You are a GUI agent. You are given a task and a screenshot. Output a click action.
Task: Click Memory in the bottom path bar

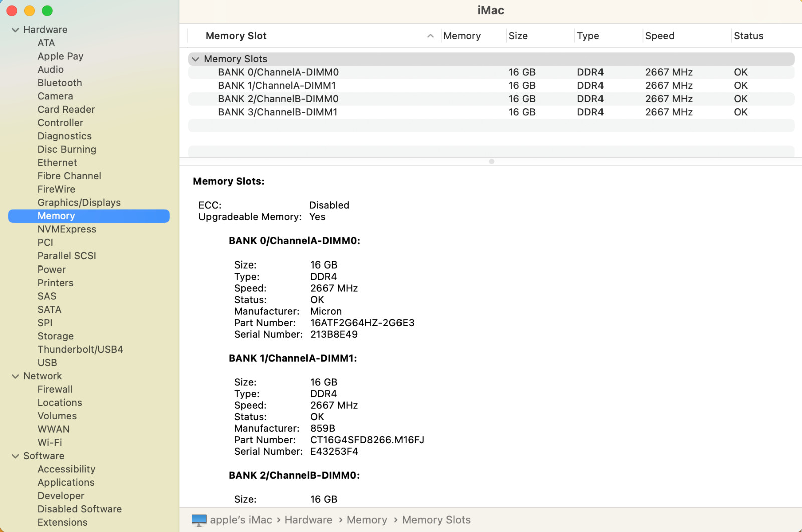click(x=367, y=520)
